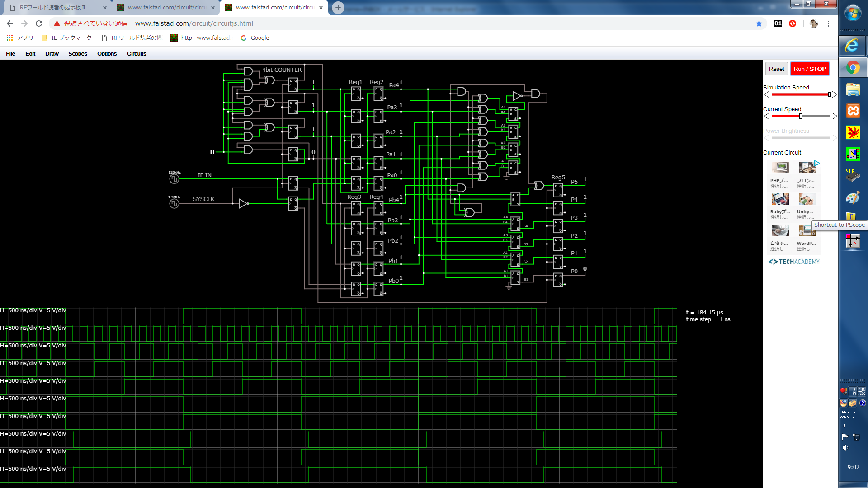This screenshot has height=488, width=868.
Task: Increase Current Speed with right arrow
Action: point(835,116)
